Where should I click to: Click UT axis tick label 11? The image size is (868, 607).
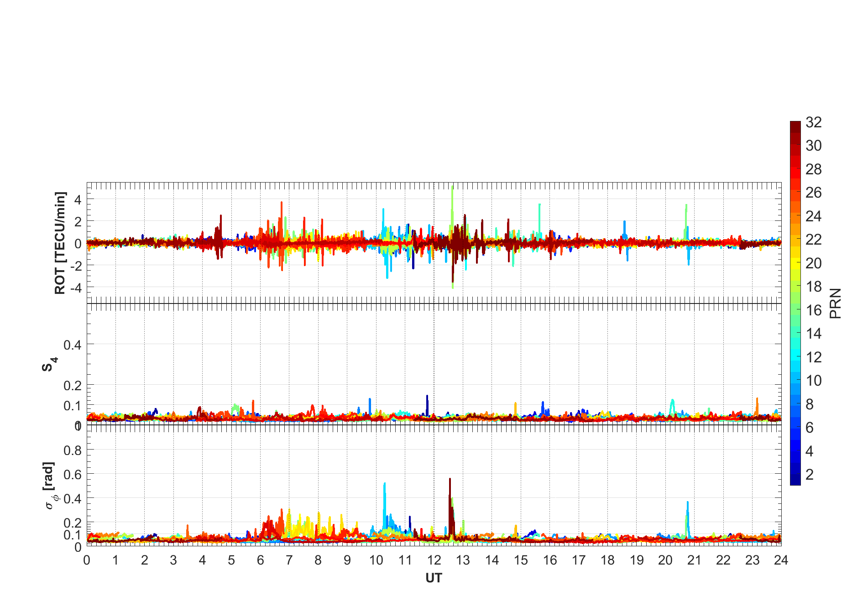405,560
